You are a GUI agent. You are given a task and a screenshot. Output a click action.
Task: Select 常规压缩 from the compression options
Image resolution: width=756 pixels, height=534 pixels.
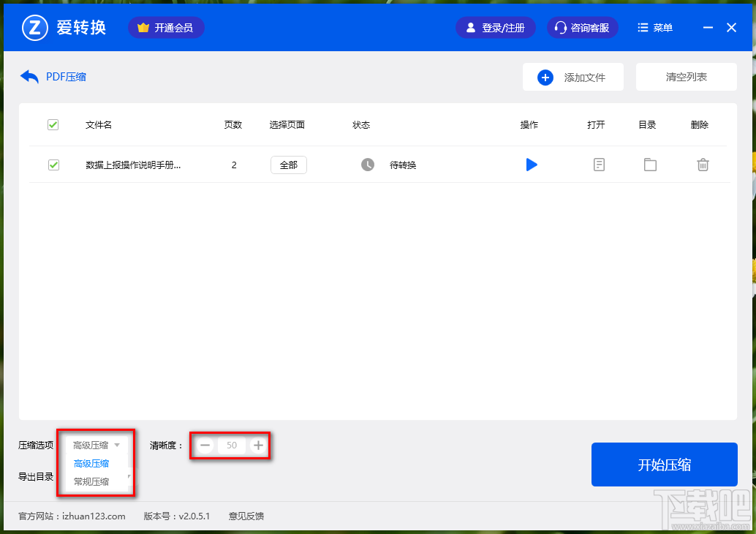91,481
